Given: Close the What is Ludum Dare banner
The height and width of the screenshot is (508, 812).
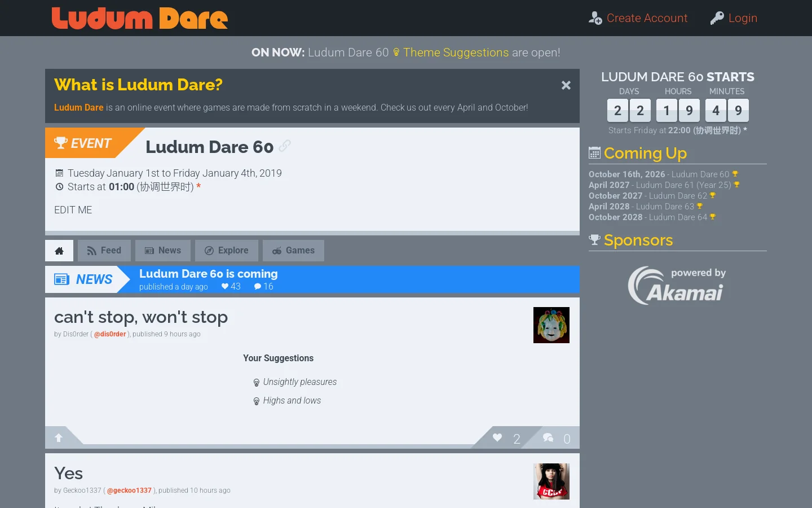Looking at the screenshot, I should click(566, 85).
